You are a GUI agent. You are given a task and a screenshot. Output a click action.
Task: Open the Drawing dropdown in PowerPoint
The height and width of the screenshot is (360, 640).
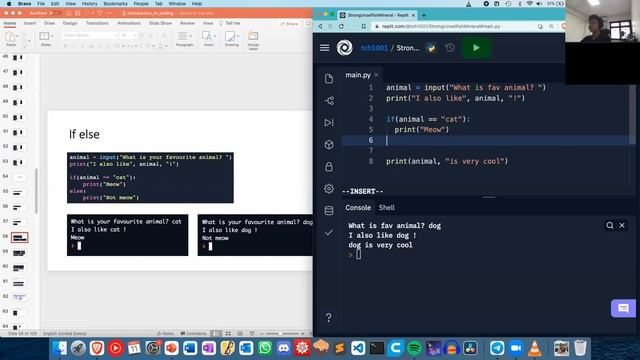pyautogui.click(x=231, y=39)
